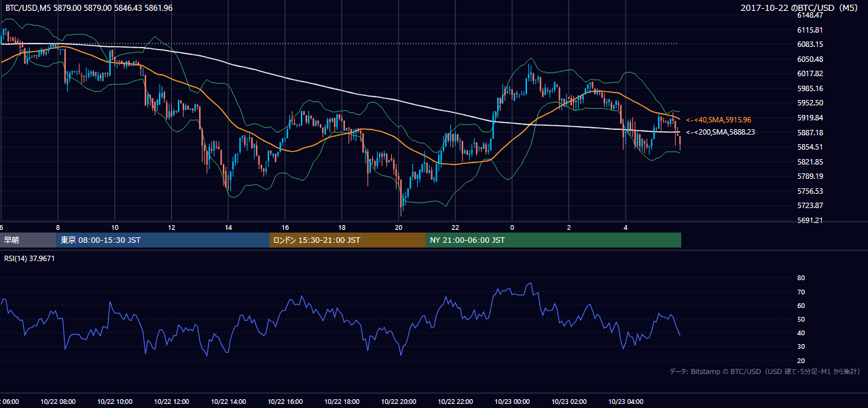Select the RSI axis level 70
Screen dimensions: 868x408
pos(801,292)
